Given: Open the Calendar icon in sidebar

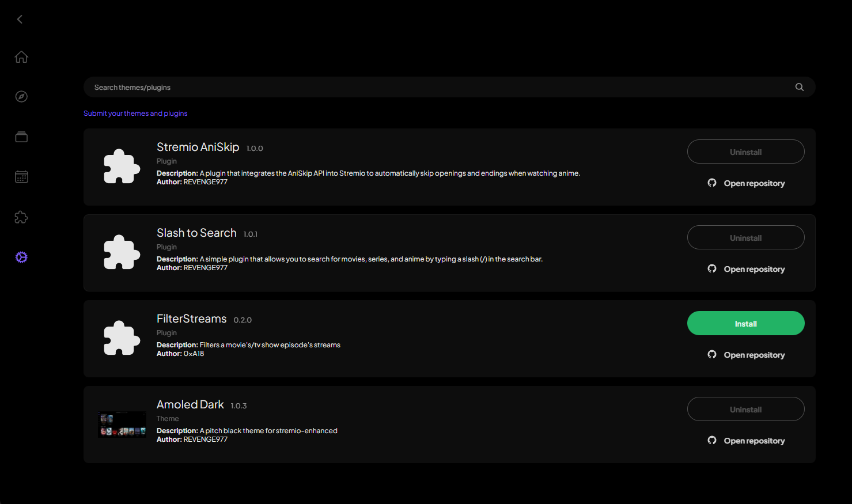Looking at the screenshot, I should 21,177.
